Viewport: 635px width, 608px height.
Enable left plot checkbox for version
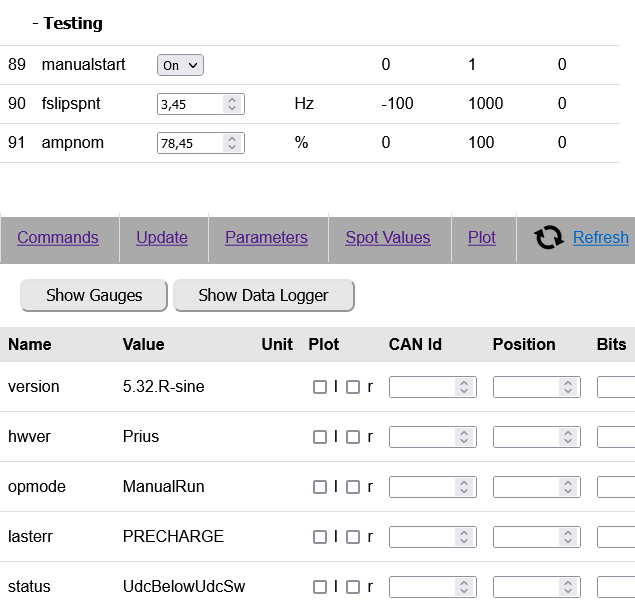[x=320, y=387]
